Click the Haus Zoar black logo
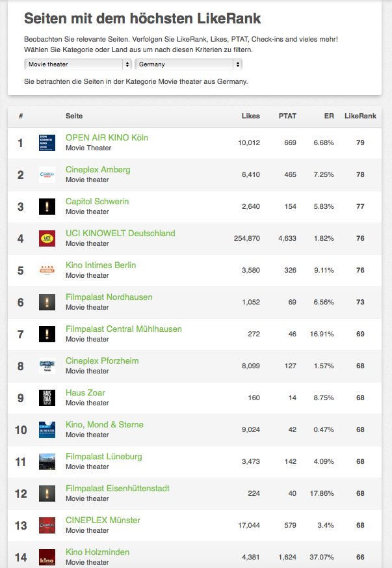392x568 pixels. 47,398
